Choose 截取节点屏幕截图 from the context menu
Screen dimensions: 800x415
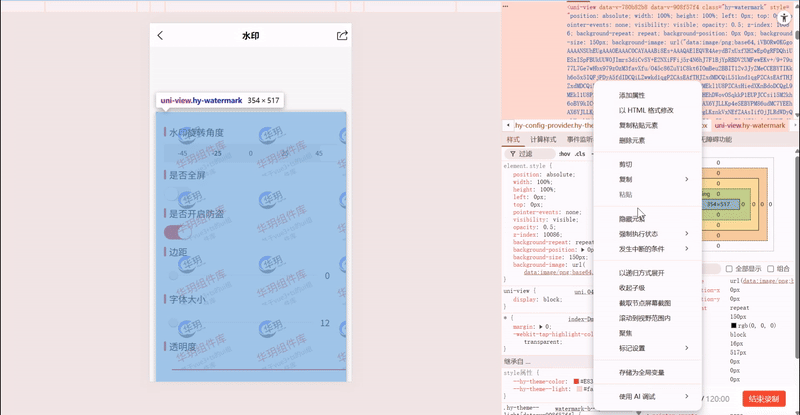(x=648, y=303)
